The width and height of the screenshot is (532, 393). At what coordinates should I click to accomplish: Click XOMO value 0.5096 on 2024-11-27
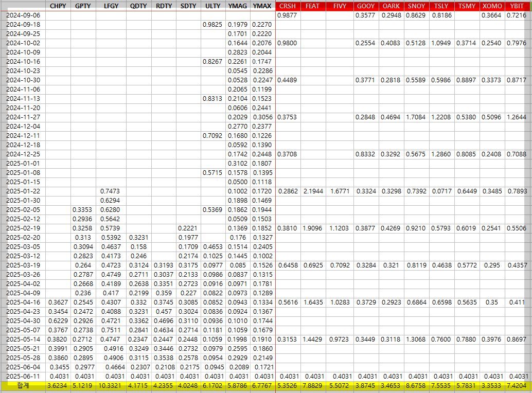tap(491, 117)
